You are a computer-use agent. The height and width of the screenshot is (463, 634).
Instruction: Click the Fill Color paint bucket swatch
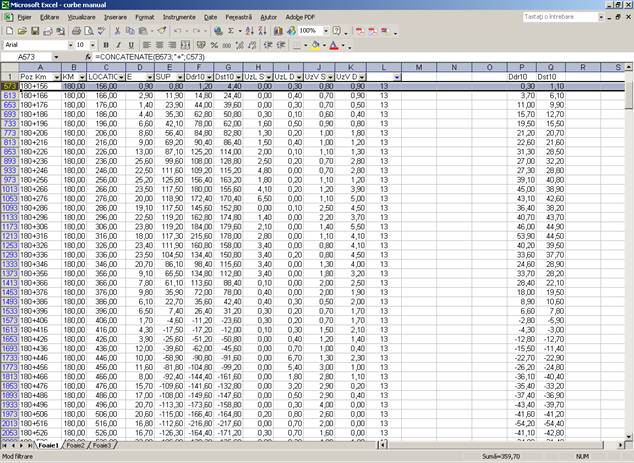pos(314,45)
